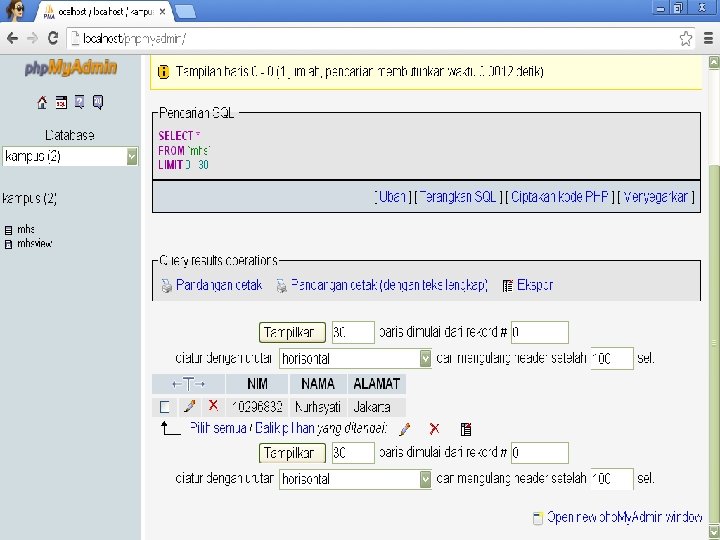720x540 pixels.
Task: Close the localhost browser tab
Action: [162, 11]
